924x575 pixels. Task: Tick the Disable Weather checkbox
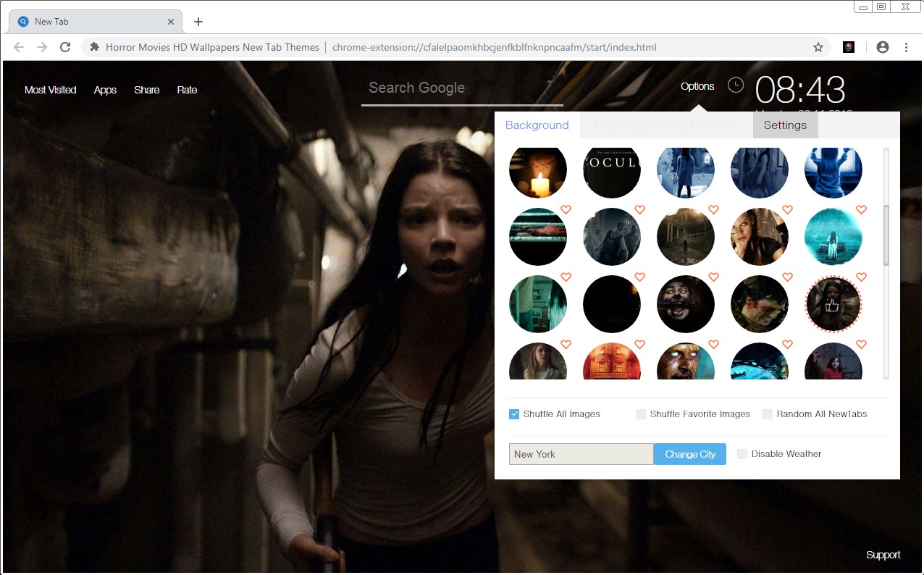(742, 454)
